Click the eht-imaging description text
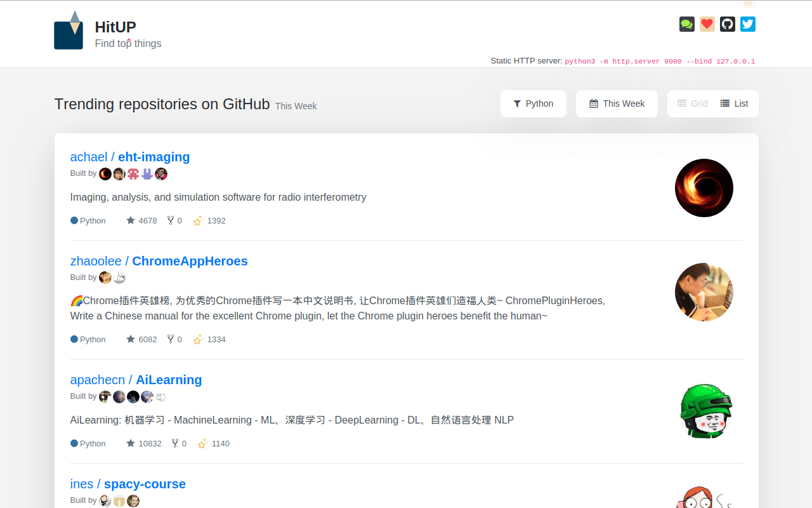Image resolution: width=812 pixels, height=508 pixels. pos(218,197)
